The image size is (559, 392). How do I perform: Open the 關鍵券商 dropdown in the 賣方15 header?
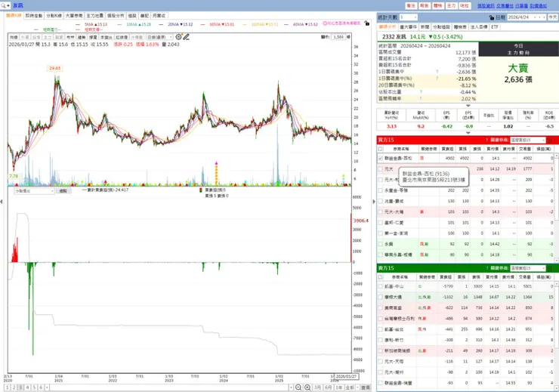click(x=528, y=268)
